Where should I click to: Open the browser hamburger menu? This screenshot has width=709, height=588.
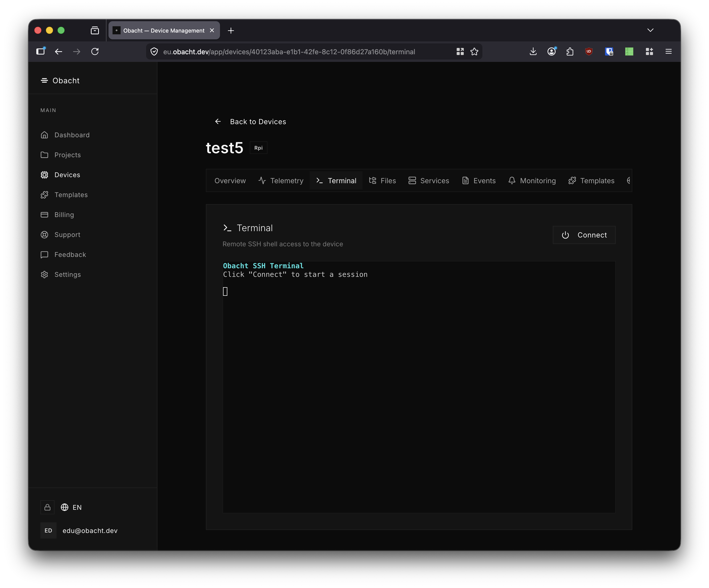[x=668, y=51]
